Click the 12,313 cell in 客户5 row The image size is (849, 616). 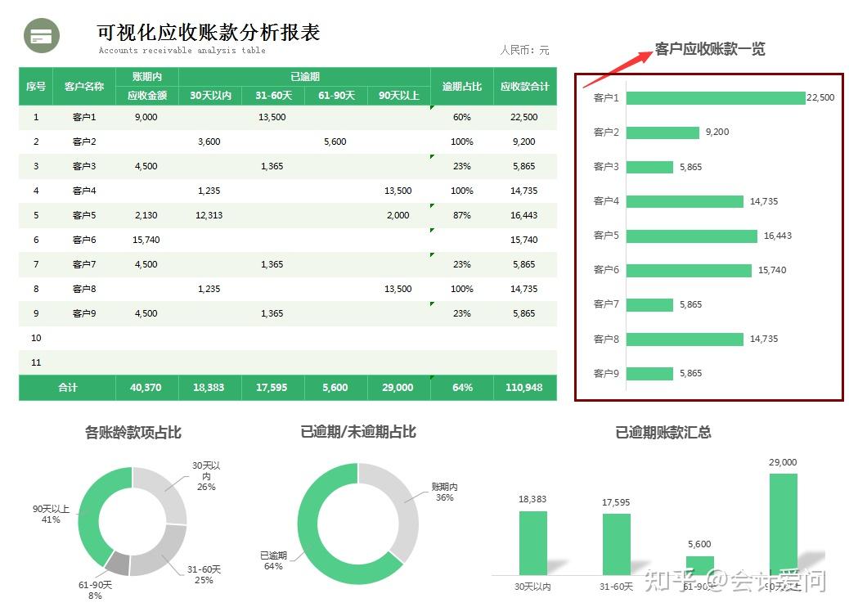pos(209,215)
